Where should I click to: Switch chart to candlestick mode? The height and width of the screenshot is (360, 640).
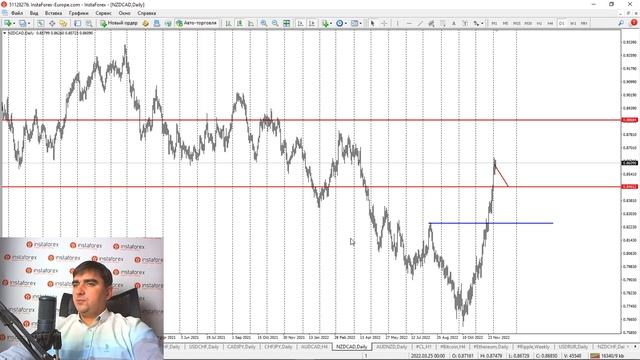240,23
